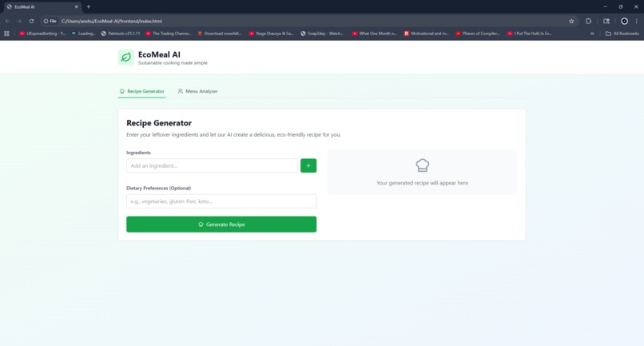Open a new browser tab with plus
The image size is (644, 346).
pos(89,6)
